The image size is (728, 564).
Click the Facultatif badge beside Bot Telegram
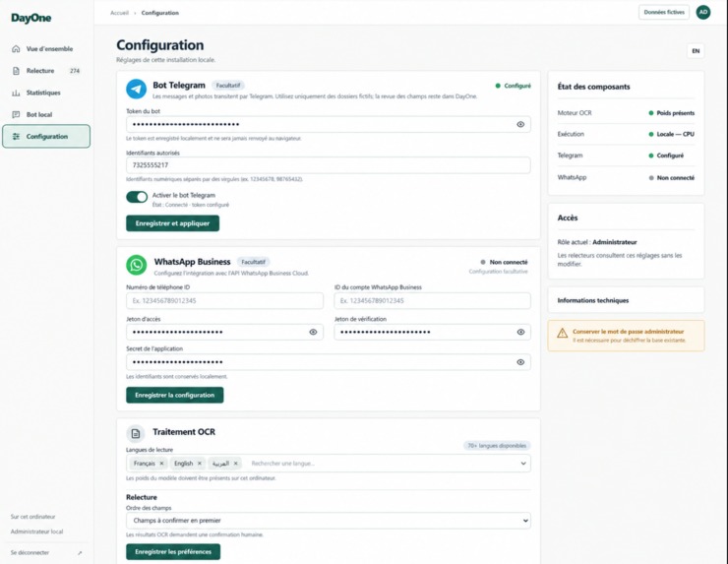pos(228,86)
